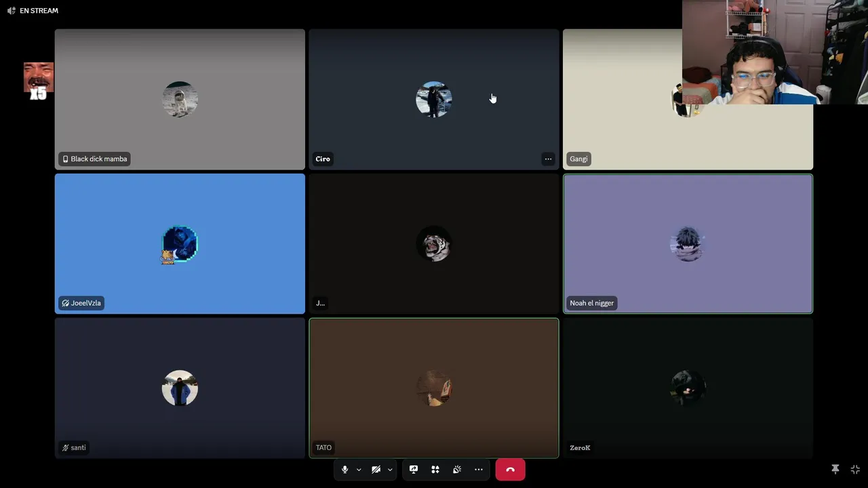Click the share your screen icon
The width and height of the screenshot is (868, 488).
(x=414, y=470)
